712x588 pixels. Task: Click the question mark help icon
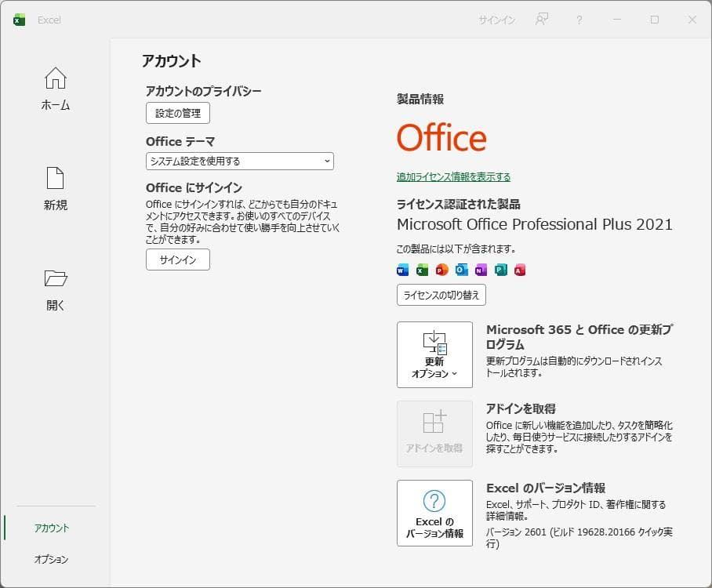579,20
